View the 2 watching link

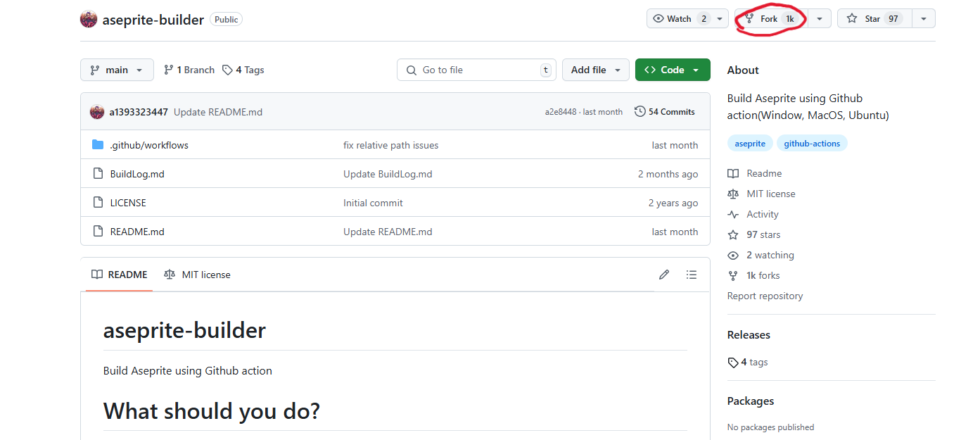click(x=761, y=255)
